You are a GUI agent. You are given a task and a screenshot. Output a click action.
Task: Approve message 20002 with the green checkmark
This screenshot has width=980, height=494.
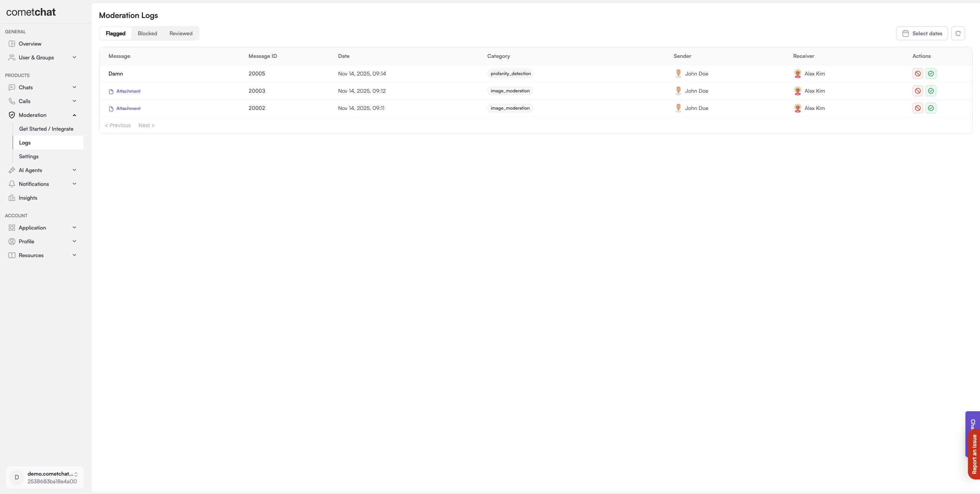point(931,108)
